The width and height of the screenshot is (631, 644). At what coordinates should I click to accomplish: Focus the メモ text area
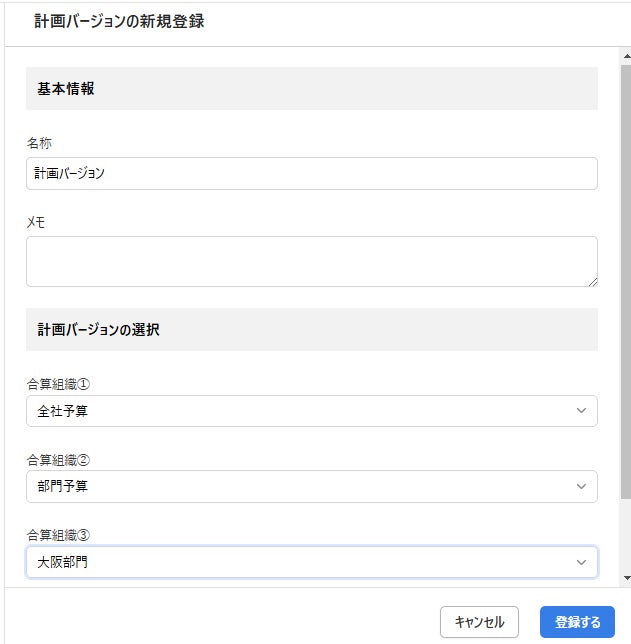click(x=311, y=261)
